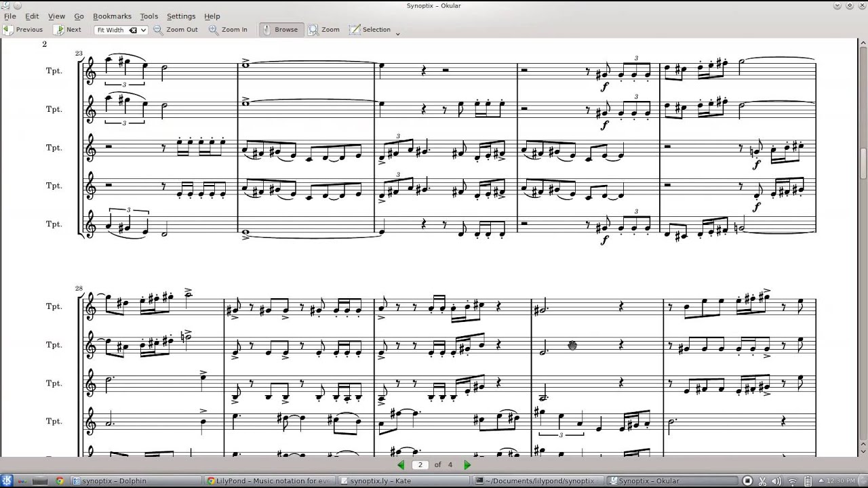868x488 pixels.
Task: Open the Bookmarks menu
Action: (112, 16)
